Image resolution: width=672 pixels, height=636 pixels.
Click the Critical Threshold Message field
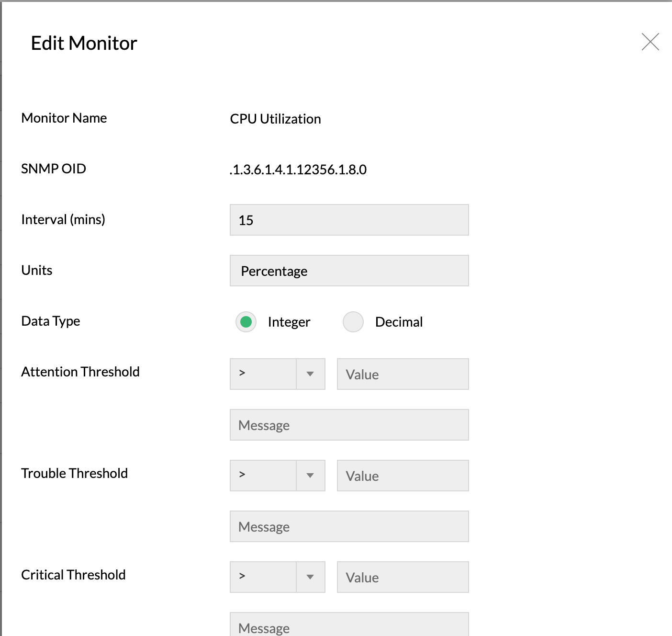349,625
